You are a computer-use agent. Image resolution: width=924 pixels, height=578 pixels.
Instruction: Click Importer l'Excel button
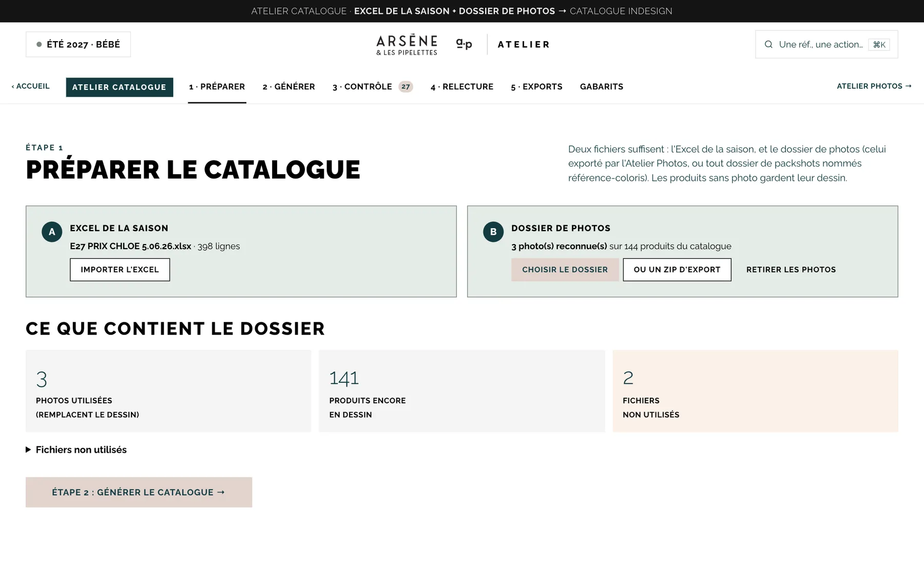tap(120, 270)
